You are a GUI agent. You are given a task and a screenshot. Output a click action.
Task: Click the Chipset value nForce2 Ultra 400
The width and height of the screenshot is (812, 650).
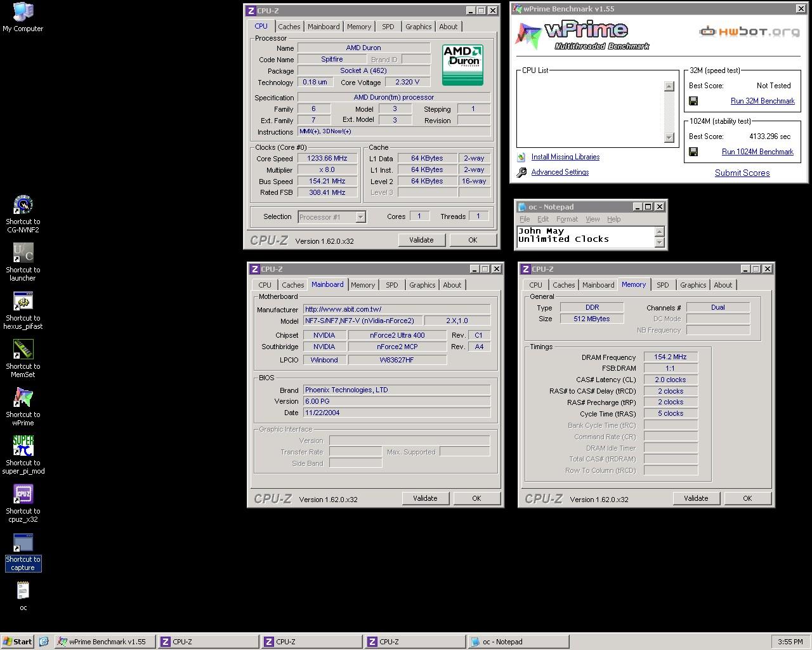pyautogui.click(x=397, y=336)
